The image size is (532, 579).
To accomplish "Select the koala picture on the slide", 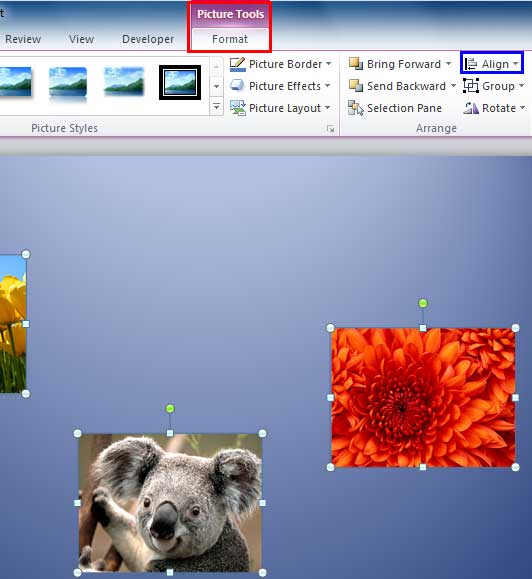I will [x=170, y=503].
